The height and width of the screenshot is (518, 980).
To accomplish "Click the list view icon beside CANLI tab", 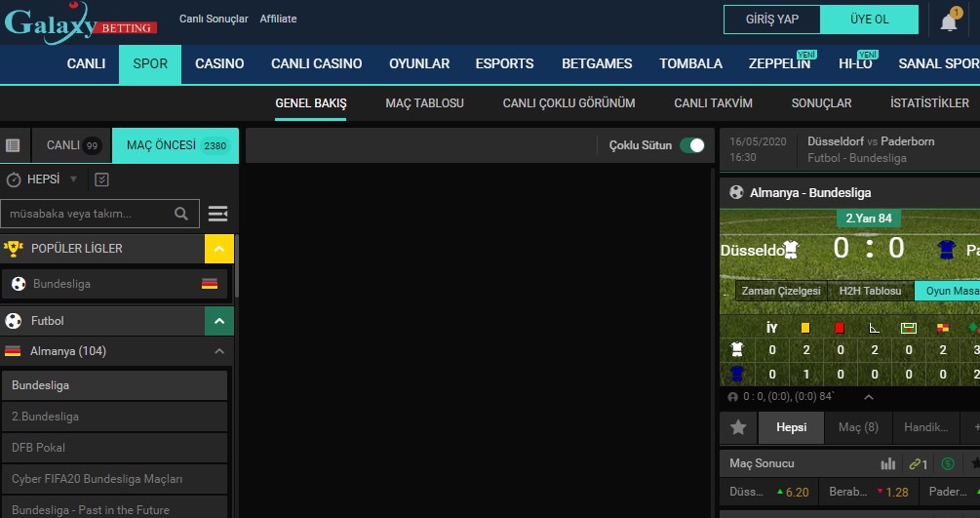I will (x=13, y=145).
